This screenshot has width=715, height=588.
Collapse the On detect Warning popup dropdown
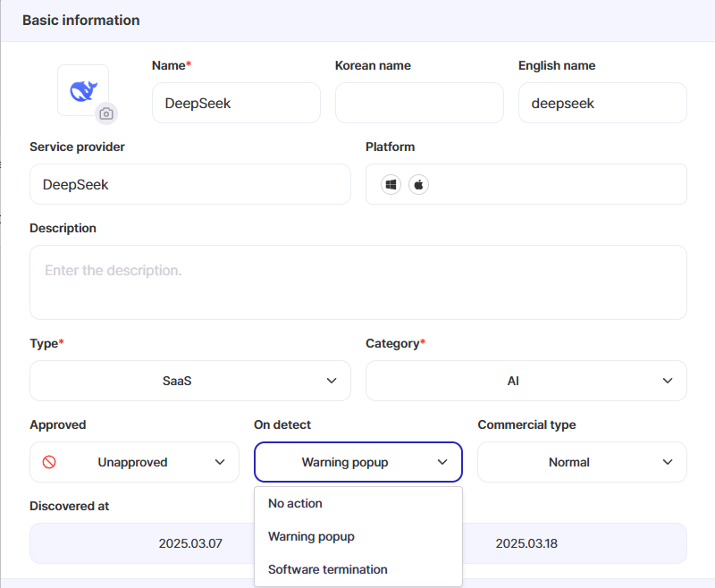pos(358,462)
